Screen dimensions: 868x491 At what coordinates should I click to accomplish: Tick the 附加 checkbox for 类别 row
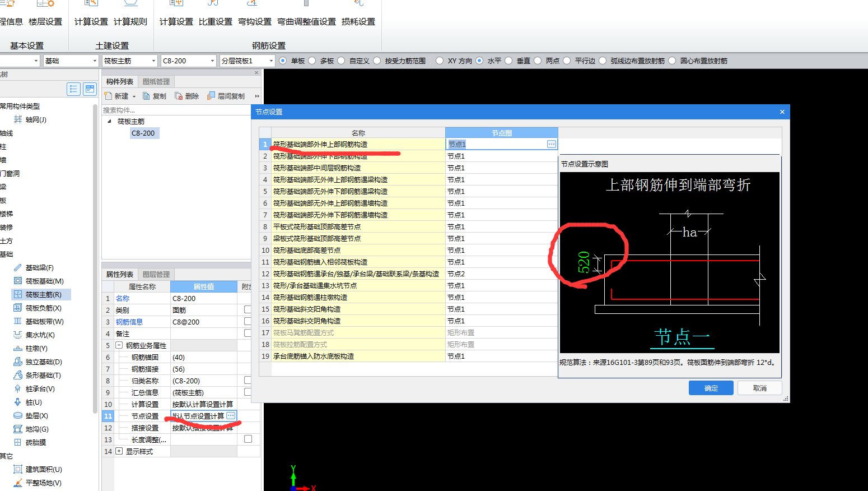(248, 310)
